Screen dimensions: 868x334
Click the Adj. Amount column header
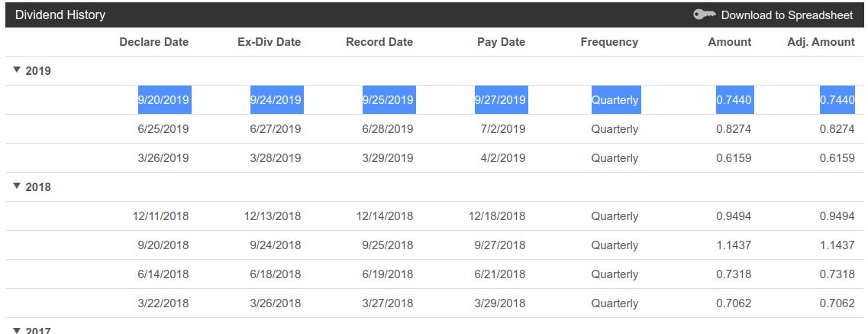click(x=821, y=42)
